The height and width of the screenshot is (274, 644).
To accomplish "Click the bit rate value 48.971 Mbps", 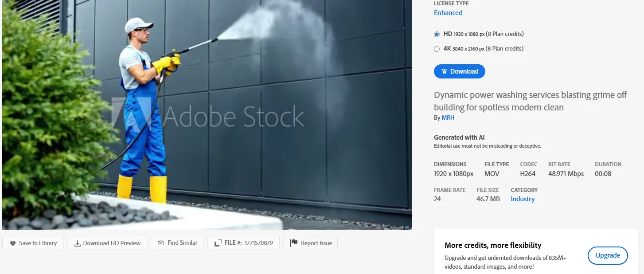I will tap(566, 174).
